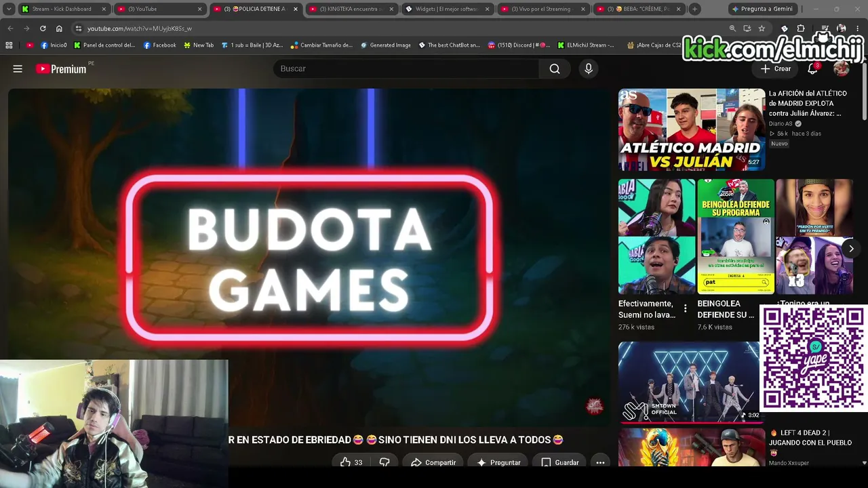Go to YouTube Premium home logo
Viewport: 868px width, 488px height.
[61, 68]
